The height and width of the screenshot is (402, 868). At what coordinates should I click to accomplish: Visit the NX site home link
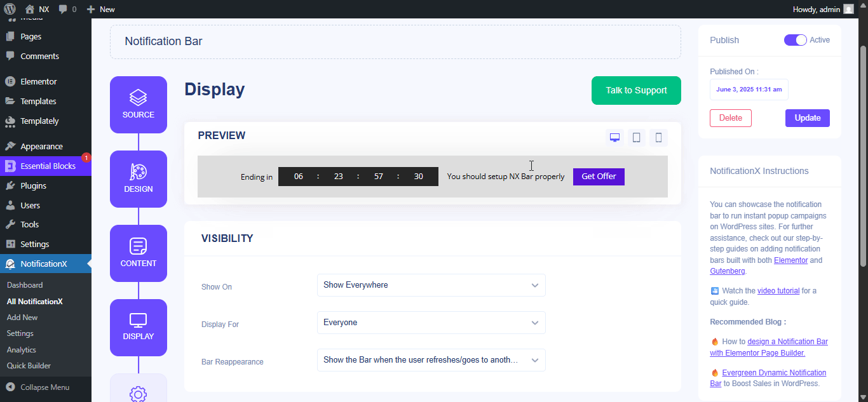click(x=37, y=9)
